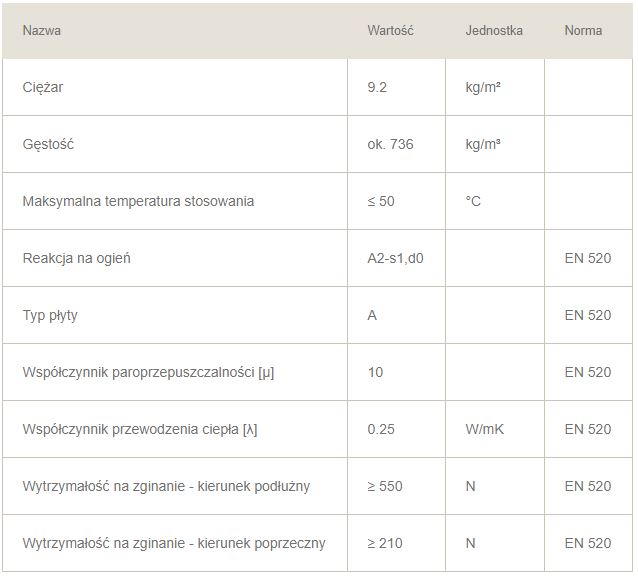
Task: Click the Jednostka column header
Action: 494,31
